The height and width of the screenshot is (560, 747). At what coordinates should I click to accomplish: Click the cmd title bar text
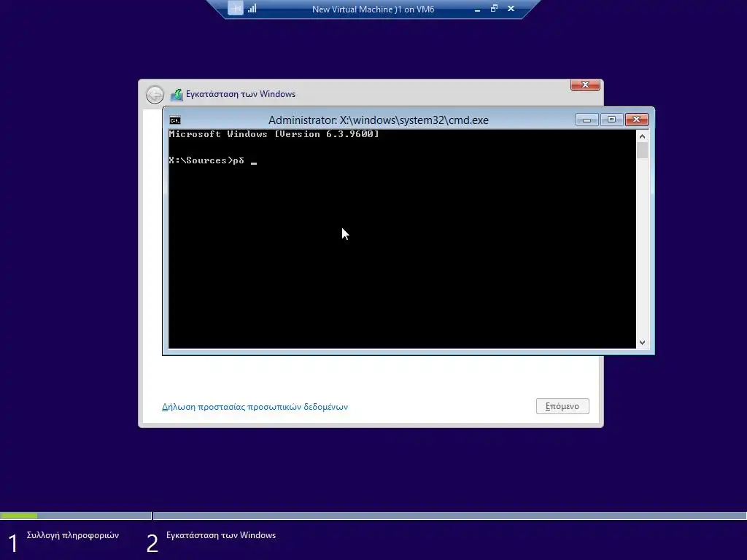click(x=379, y=120)
